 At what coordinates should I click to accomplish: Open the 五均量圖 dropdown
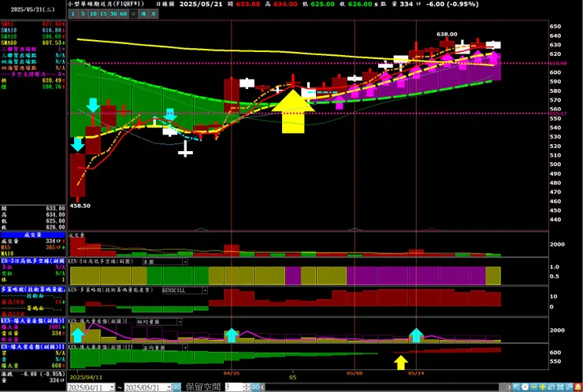pos(185,348)
